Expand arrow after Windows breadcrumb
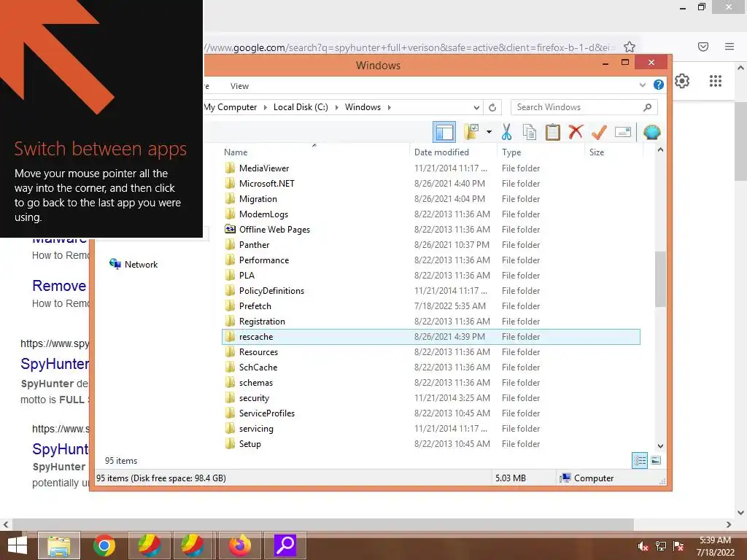 click(390, 108)
